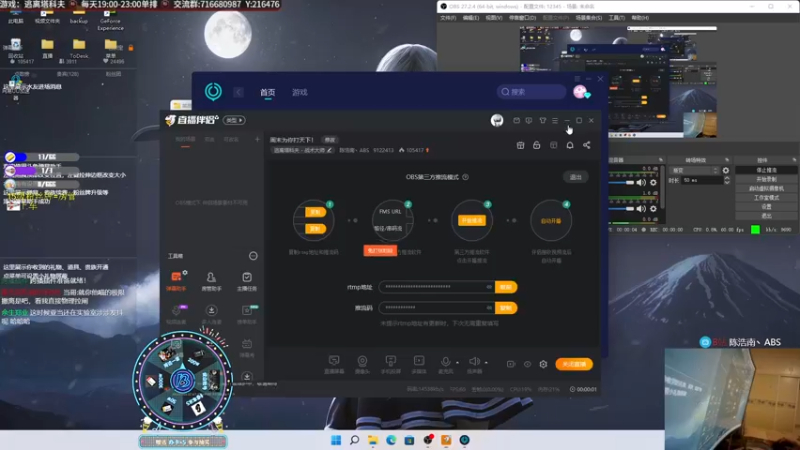Click the stop streaming button in OBS controls

(x=766, y=170)
